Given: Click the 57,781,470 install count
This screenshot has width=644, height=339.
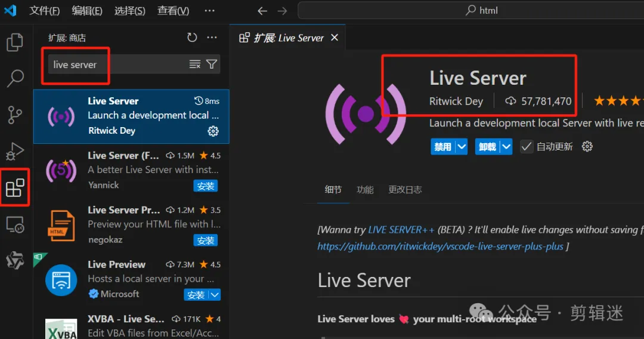Looking at the screenshot, I should (x=538, y=101).
